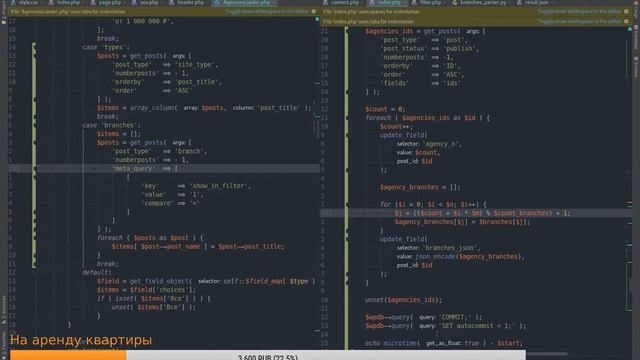Click the left editor vertical scrollbar

[317, 129]
